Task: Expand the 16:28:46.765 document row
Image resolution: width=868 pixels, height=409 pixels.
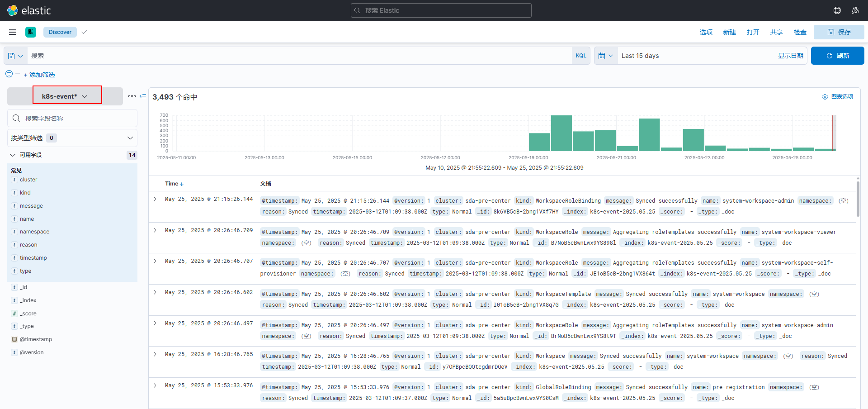Action: (x=155, y=354)
